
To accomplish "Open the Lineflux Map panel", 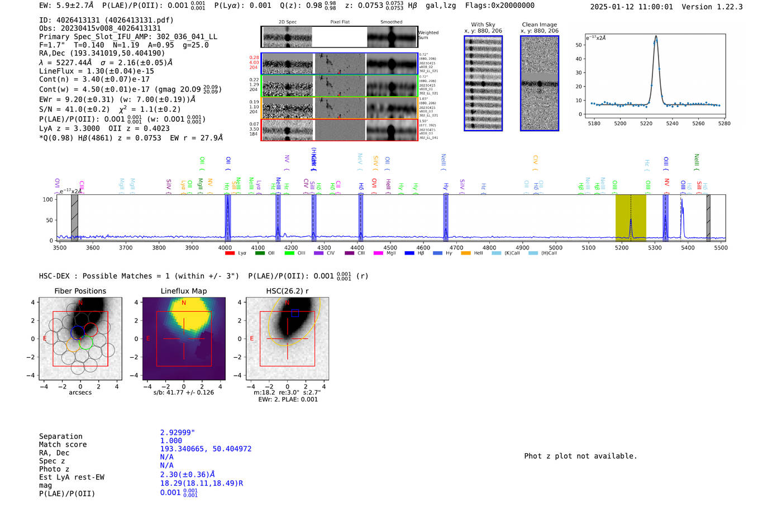I will pos(184,338).
